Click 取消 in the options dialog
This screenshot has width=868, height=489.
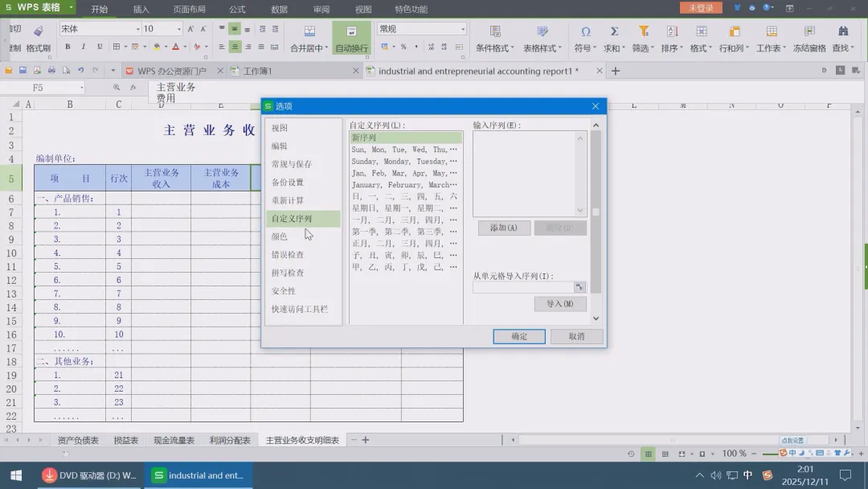[576, 336]
